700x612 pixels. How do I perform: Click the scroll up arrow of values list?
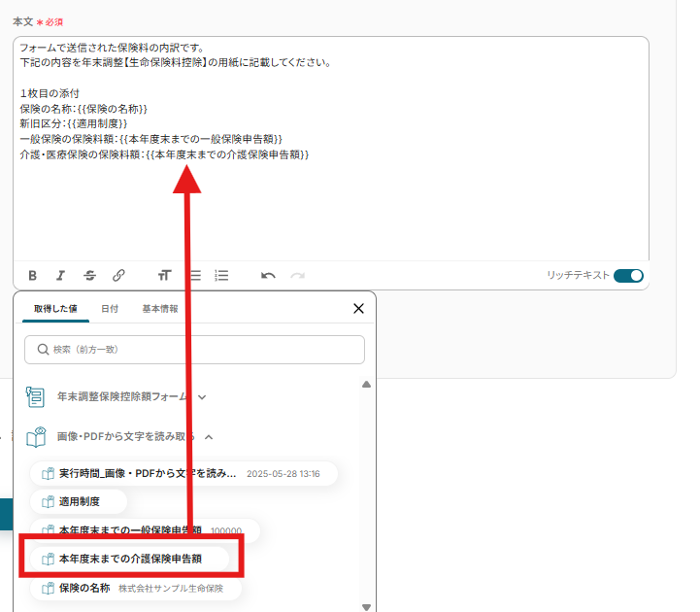[x=367, y=384]
